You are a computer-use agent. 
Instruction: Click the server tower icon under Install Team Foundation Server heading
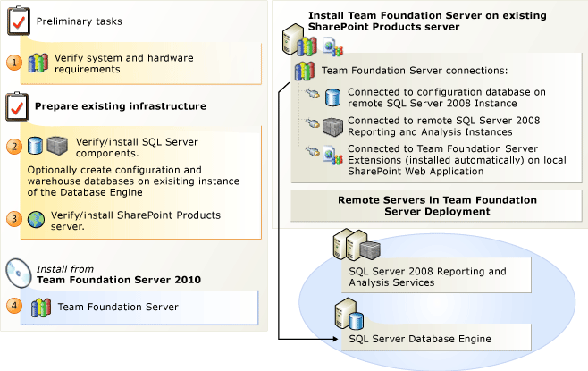tap(293, 39)
